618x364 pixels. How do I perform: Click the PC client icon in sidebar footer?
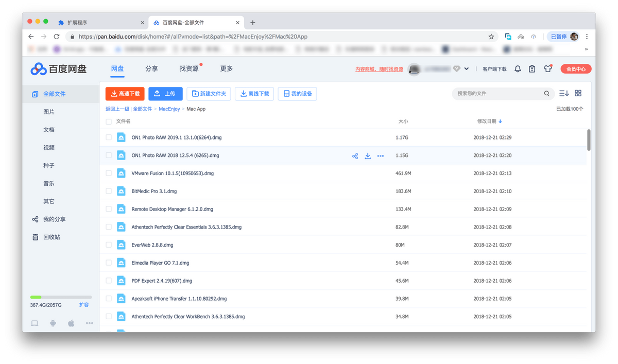(35, 323)
